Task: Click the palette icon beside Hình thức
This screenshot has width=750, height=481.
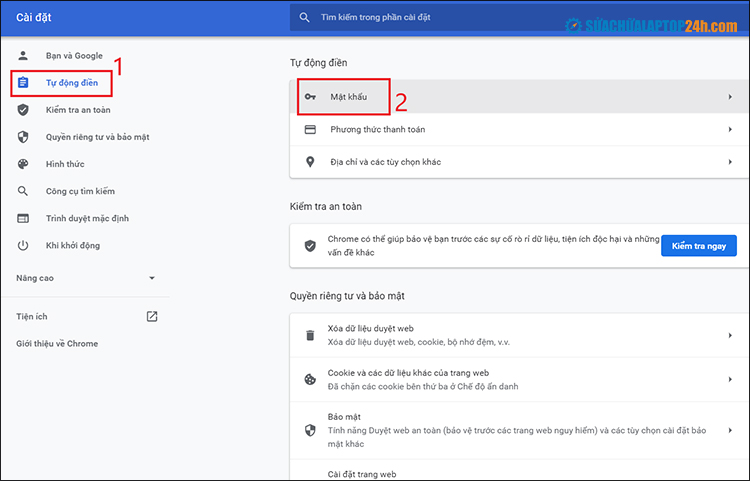Action: tap(23, 164)
